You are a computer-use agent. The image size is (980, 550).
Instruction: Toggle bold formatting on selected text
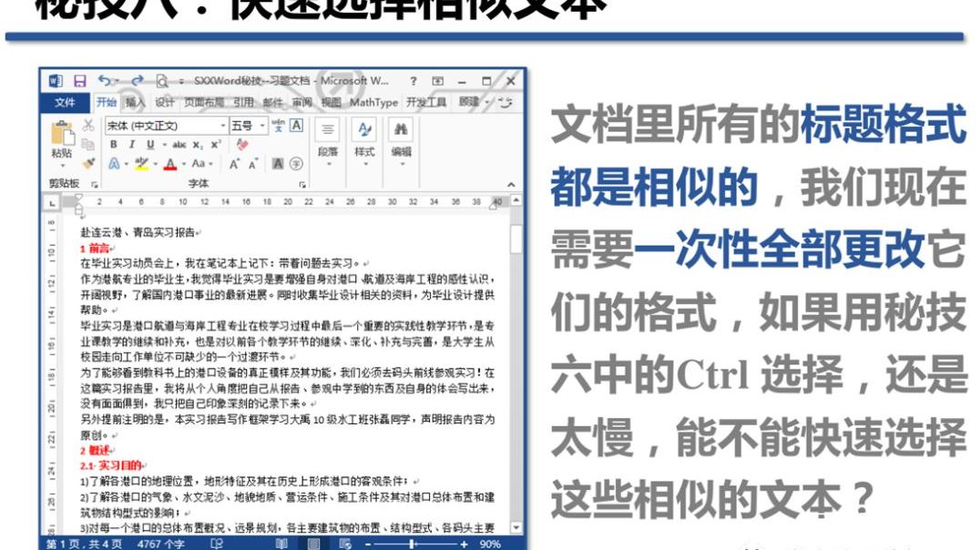[x=112, y=144]
